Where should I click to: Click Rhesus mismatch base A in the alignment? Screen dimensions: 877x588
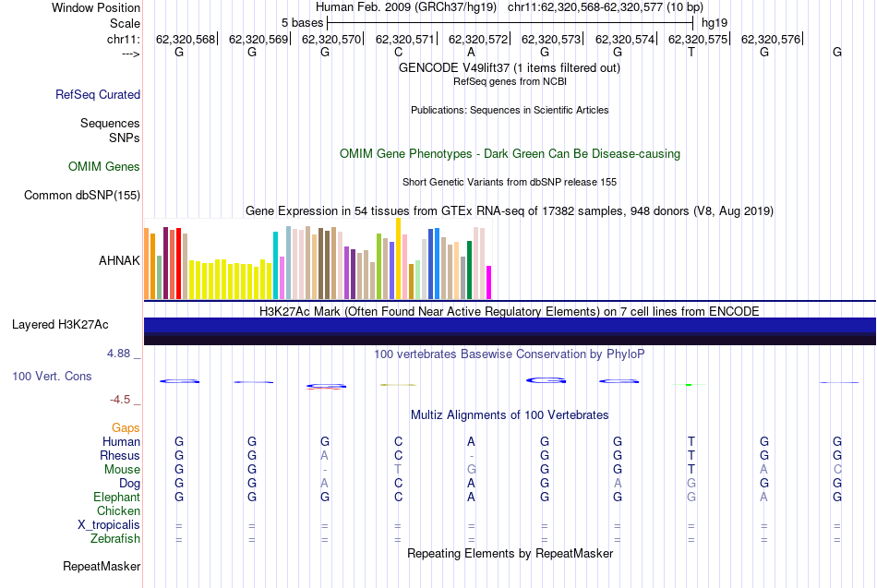tap(325, 455)
